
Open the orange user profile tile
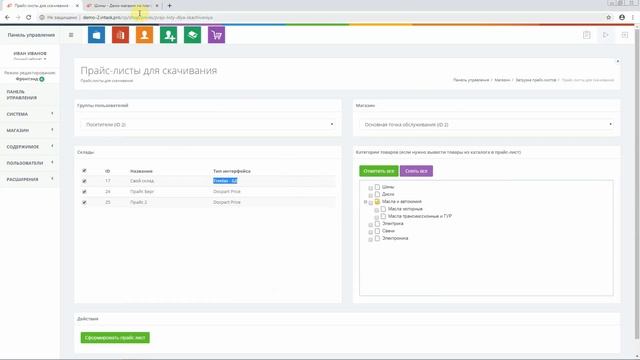[144, 35]
